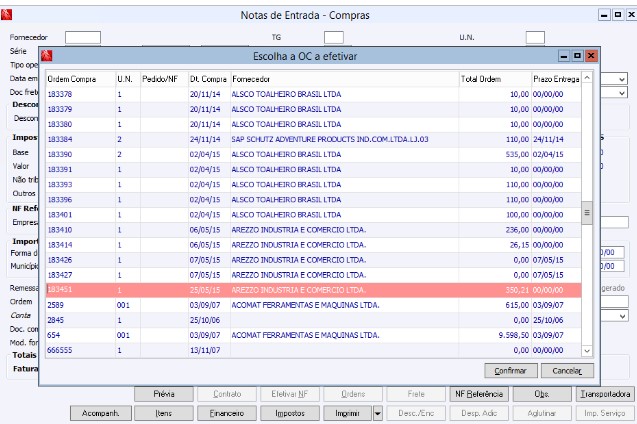The height and width of the screenshot is (424, 637).
Task: Click scrollbar down arrow in order list
Action: pos(587,350)
